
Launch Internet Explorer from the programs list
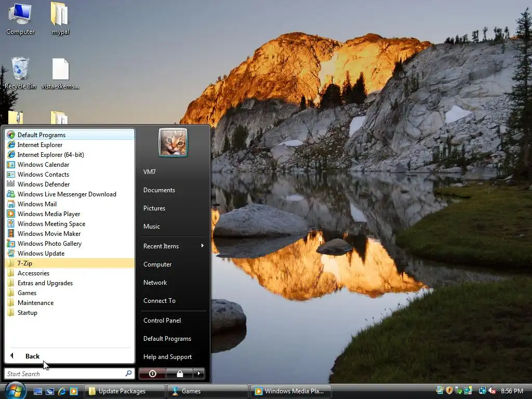(x=70, y=145)
